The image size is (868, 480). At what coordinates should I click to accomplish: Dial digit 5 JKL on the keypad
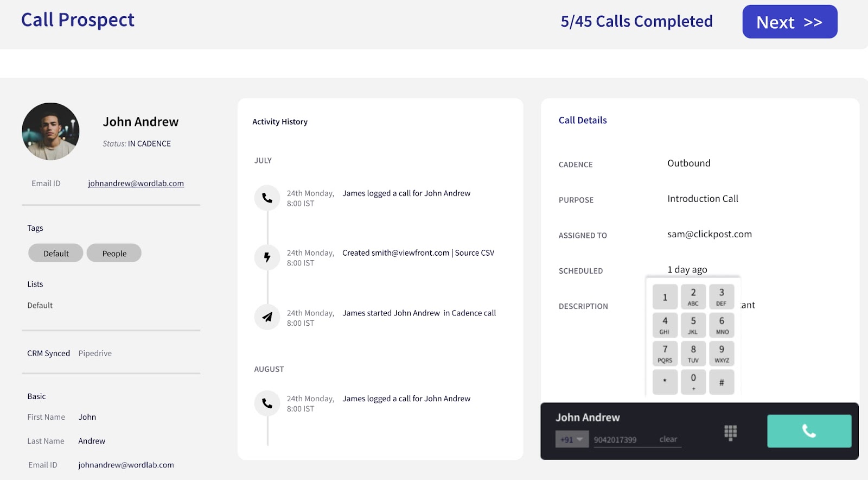[x=693, y=325]
